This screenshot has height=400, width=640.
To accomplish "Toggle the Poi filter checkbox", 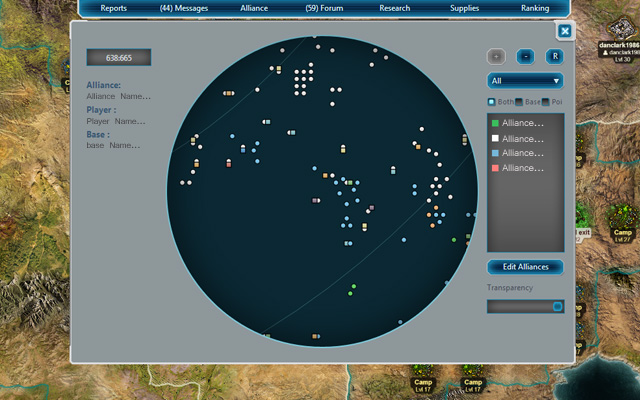I will pyautogui.click(x=544, y=102).
